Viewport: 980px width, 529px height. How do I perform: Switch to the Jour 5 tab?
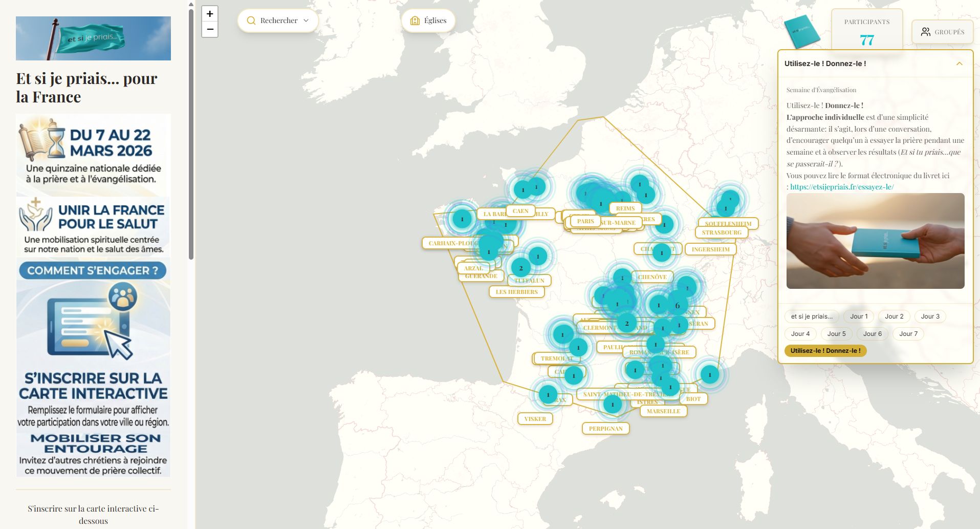click(x=836, y=334)
